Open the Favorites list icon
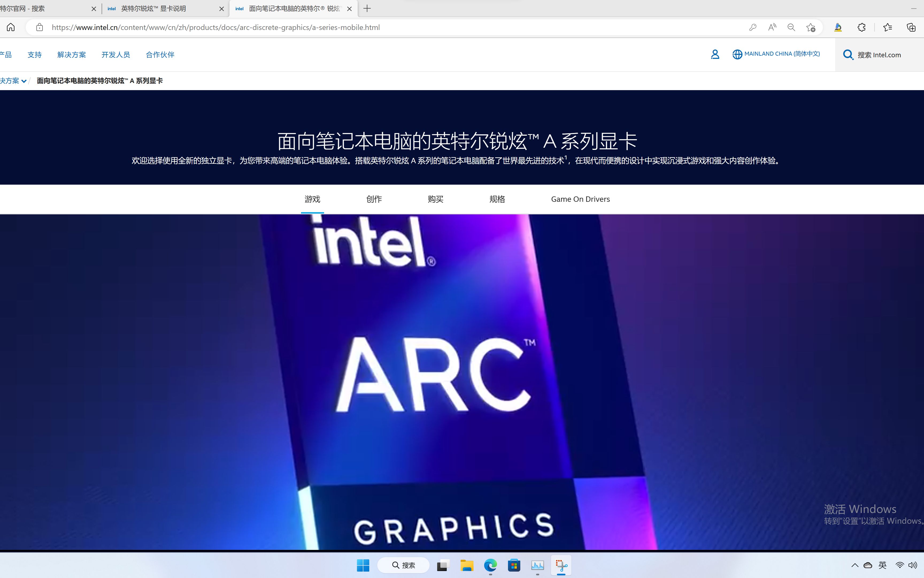924x578 pixels. click(887, 27)
